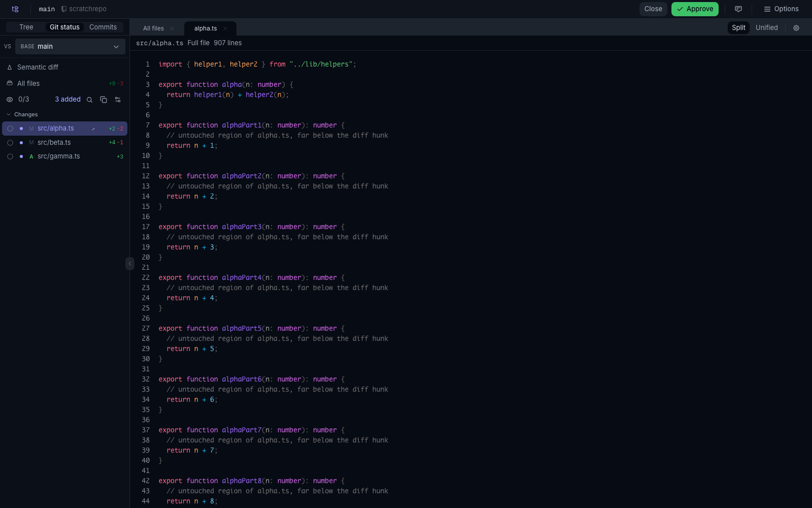Copy the changed files list
Image resolution: width=812 pixels, height=508 pixels.
click(104, 100)
